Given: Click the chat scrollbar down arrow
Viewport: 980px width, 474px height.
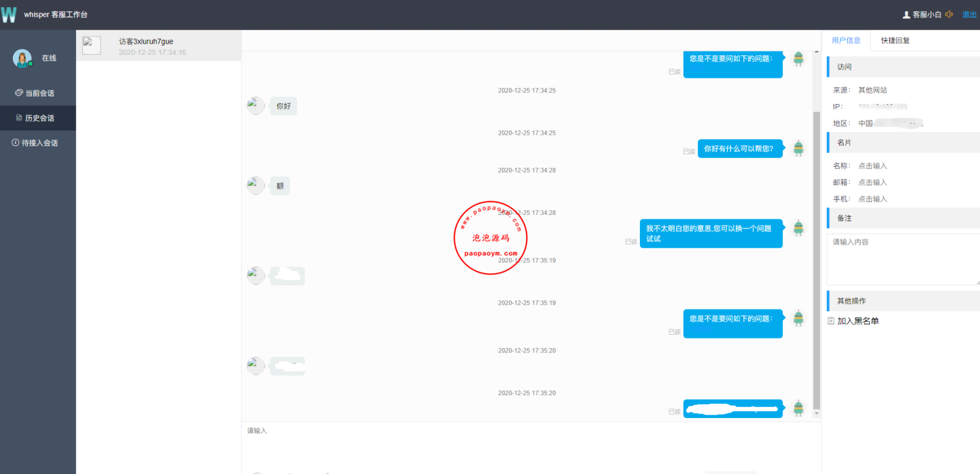Looking at the screenshot, I should click(x=817, y=414).
